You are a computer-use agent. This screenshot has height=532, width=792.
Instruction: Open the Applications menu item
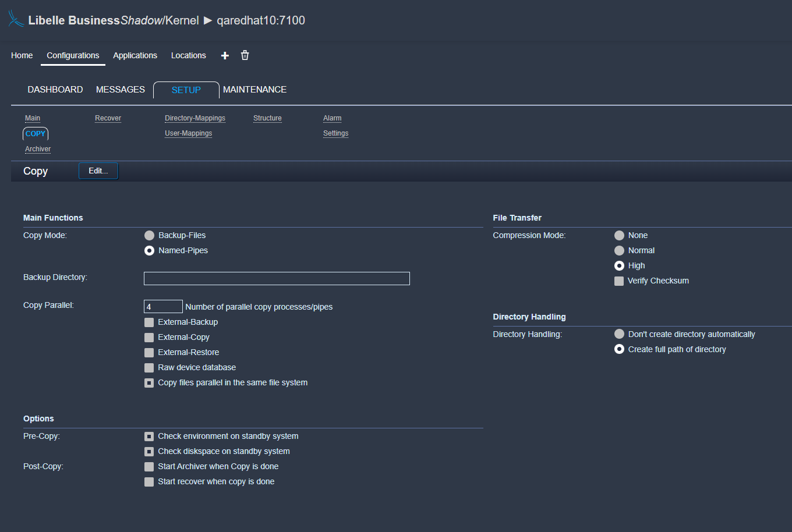(135, 55)
